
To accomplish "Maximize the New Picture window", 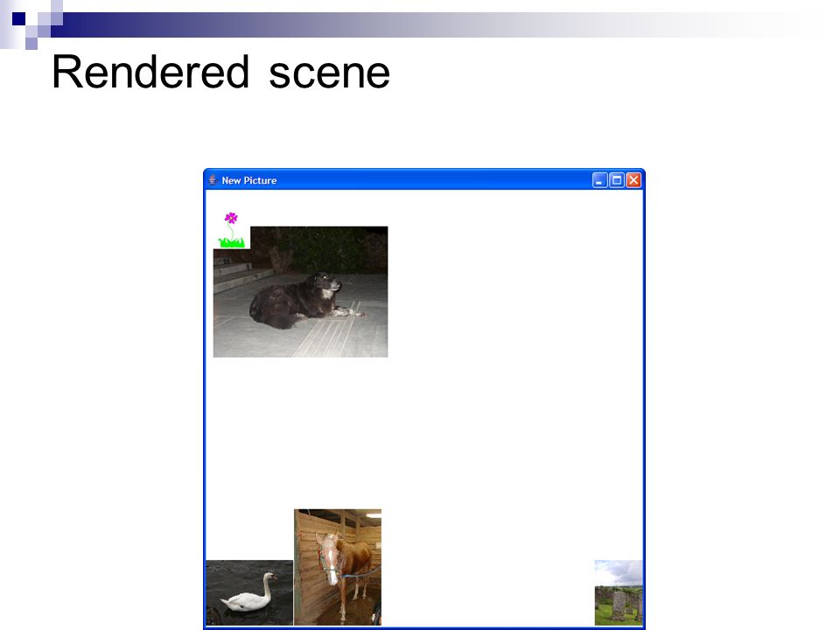I will [x=617, y=180].
